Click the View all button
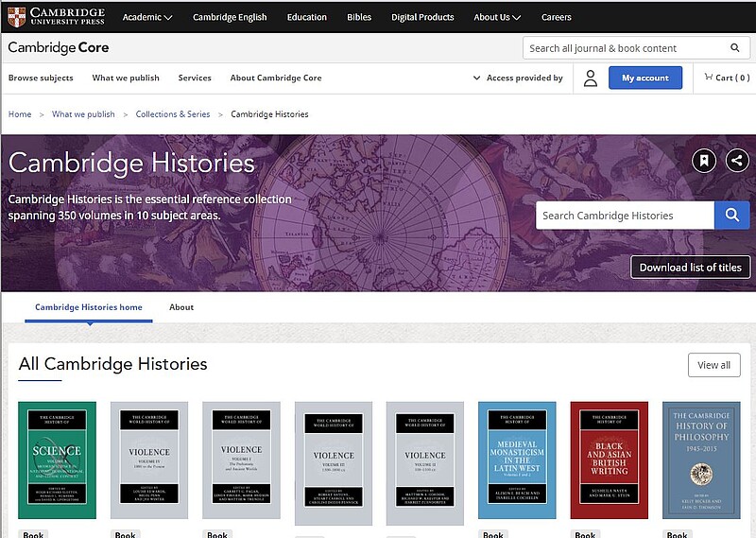The image size is (756, 538). click(x=714, y=365)
